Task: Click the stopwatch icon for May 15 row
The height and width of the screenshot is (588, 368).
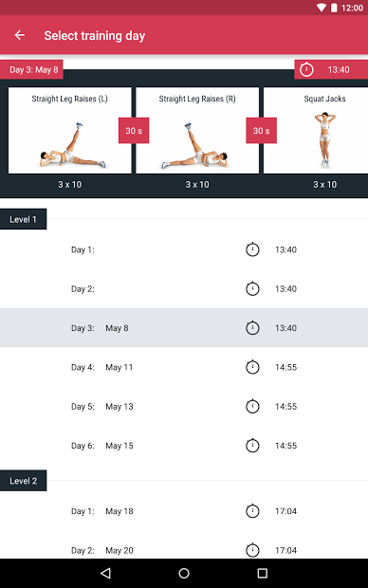Action: [x=252, y=445]
